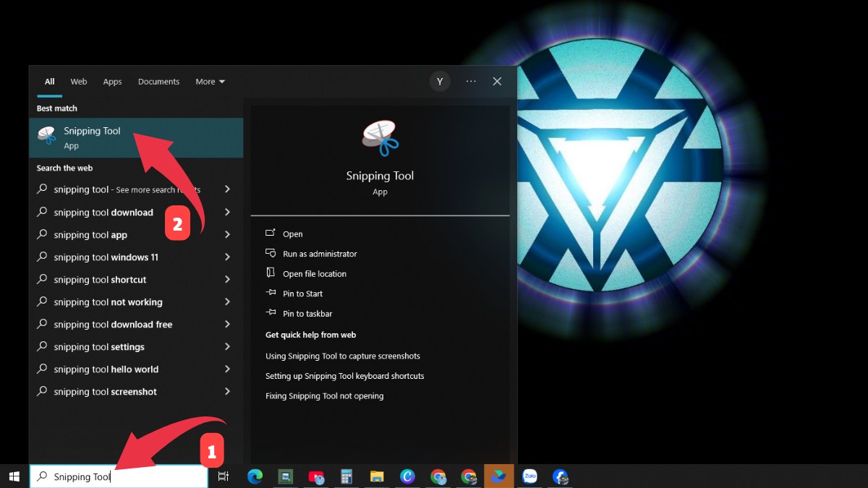Expand the More filter dropdown

click(x=210, y=81)
